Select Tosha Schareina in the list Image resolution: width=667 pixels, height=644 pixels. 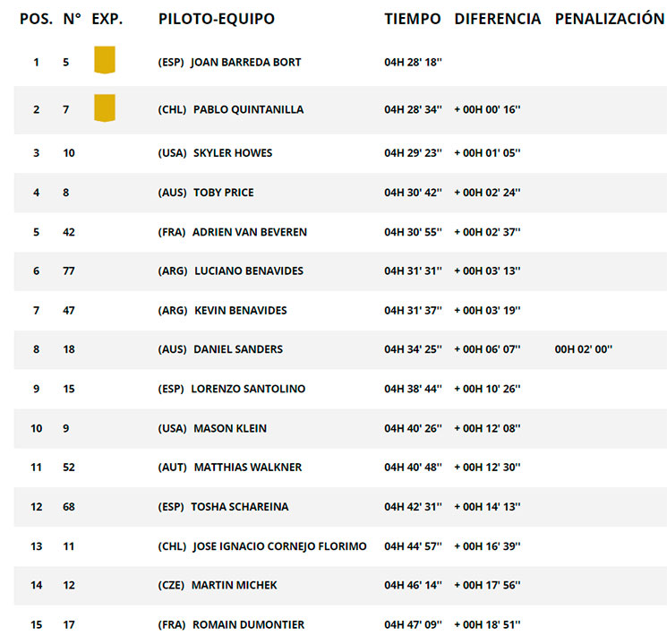[239, 507]
